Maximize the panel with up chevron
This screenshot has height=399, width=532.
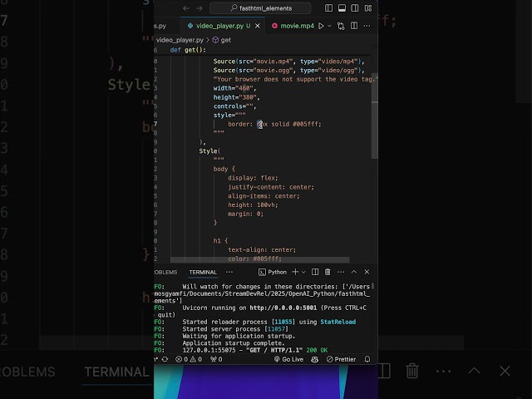pos(354,272)
